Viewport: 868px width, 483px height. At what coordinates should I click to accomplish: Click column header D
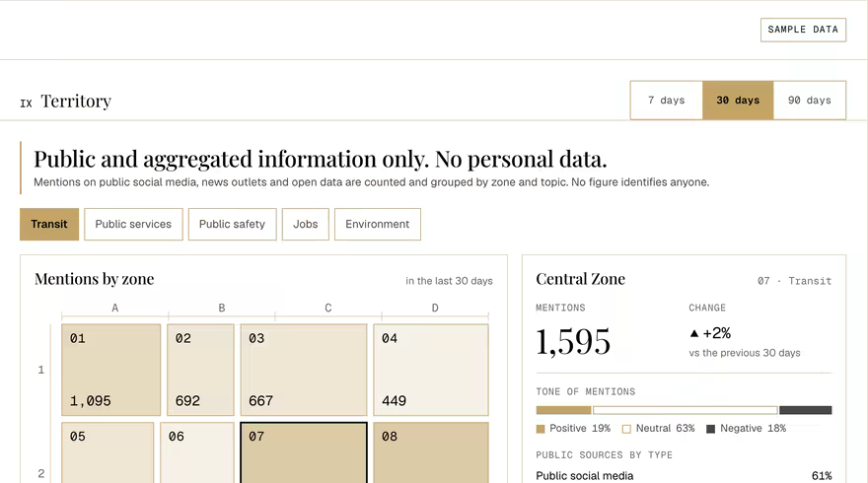[435, 308]
